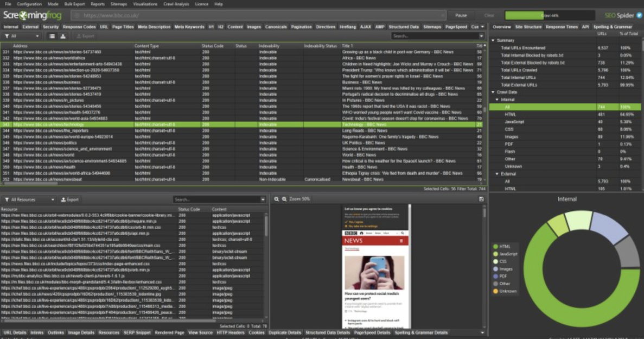Zoom in the rendered page preview
Image resolution: width=644 pixels, height=339 pixels.
click(x=284, y=199)
